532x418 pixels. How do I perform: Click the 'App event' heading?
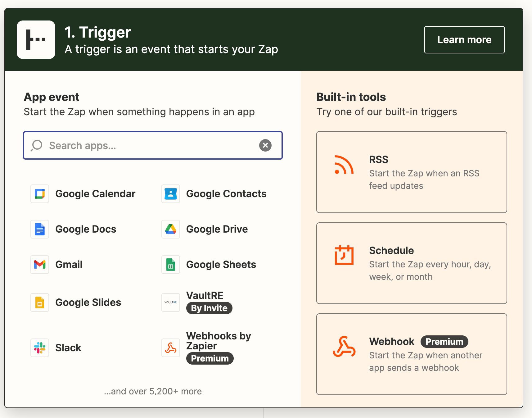(x=52, y=97)
